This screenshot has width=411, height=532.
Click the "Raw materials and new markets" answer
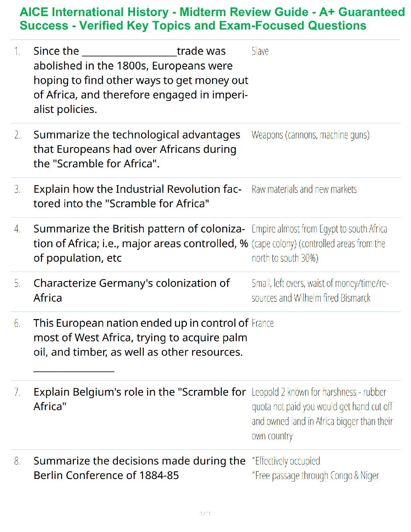(x=304, y=189)
